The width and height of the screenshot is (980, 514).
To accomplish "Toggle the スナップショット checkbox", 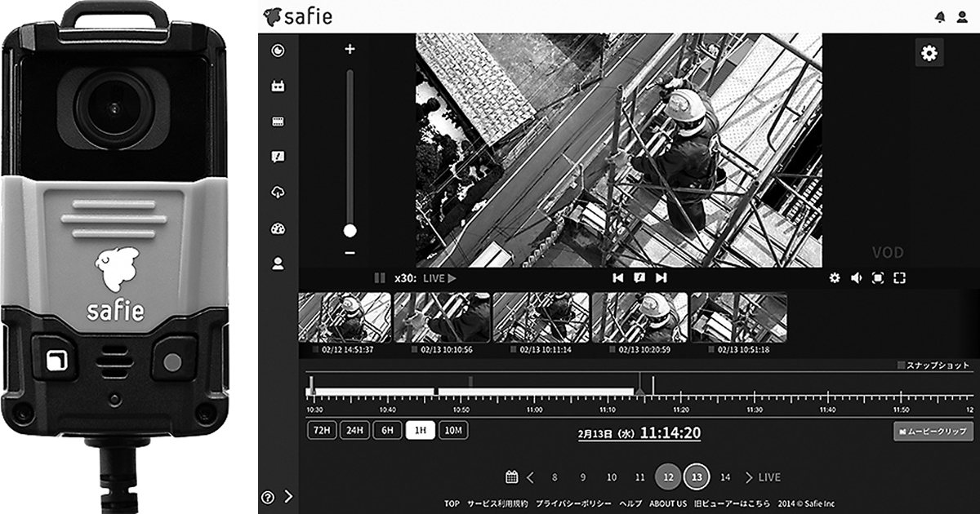I will pos(902,366).
